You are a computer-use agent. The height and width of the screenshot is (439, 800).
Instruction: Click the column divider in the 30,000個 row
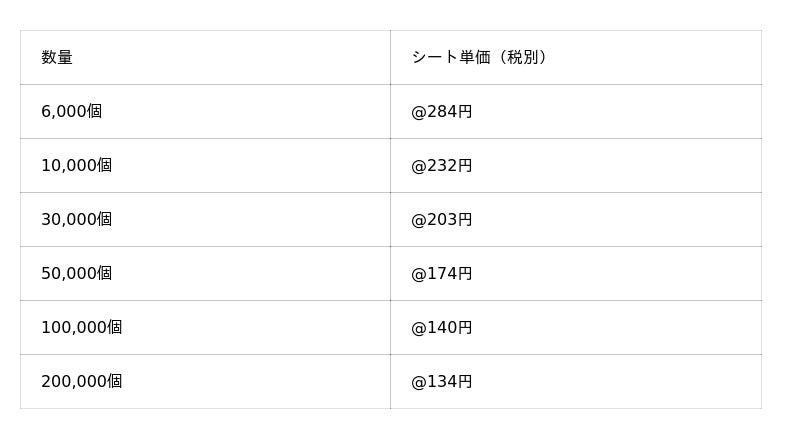click(x=390, y=220)
